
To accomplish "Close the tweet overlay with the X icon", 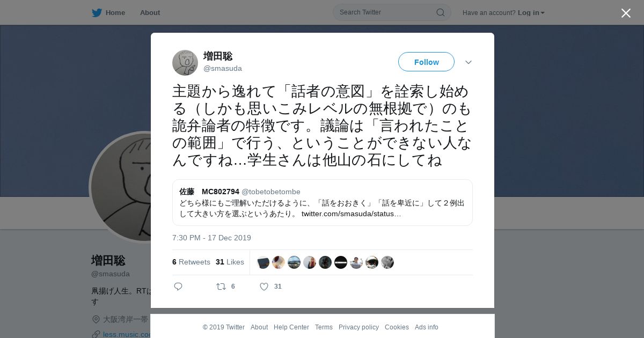I will pyautogui.click(x=626, y=13).
